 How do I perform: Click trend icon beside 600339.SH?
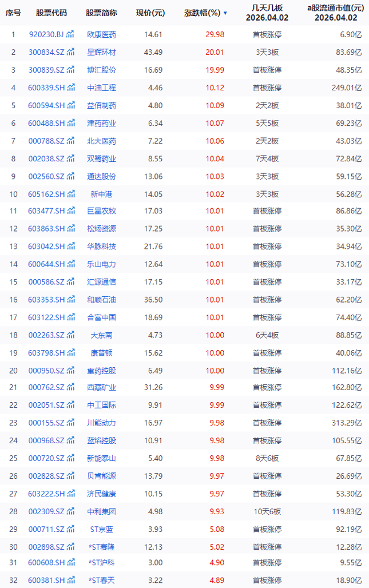coord(71,88)
